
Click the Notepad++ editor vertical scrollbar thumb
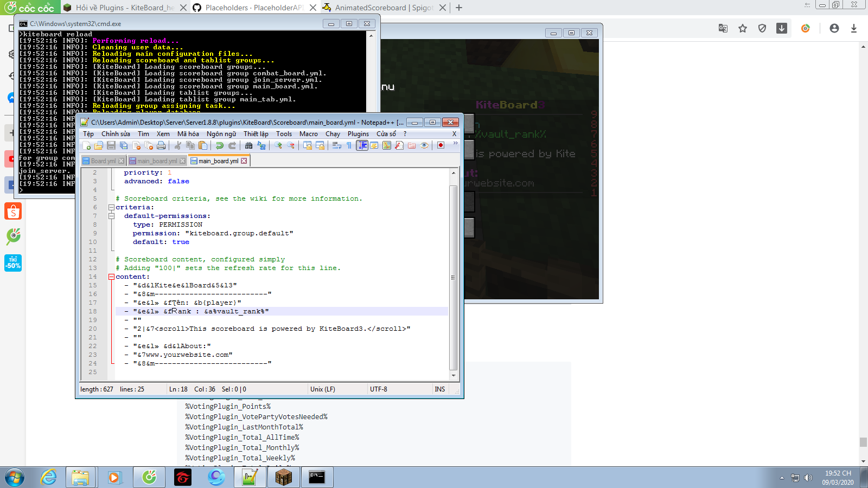point(453,277)
